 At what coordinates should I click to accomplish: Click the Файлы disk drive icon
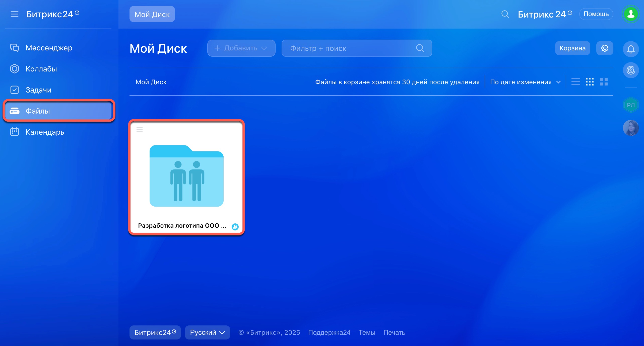[15, 111]
